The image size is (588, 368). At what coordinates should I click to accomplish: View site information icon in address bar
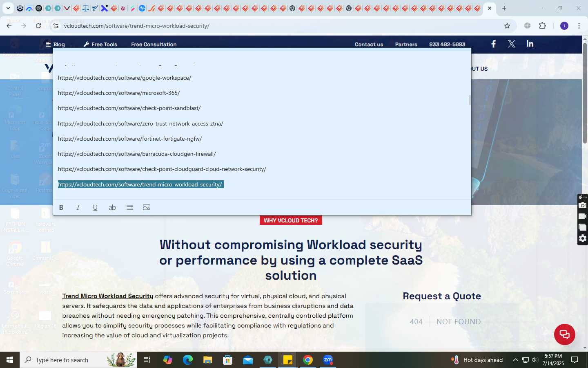56,26
